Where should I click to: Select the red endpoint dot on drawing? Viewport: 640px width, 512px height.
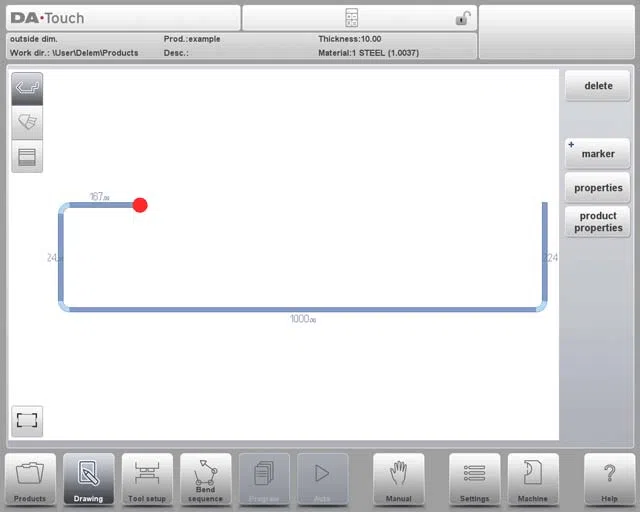140,205
